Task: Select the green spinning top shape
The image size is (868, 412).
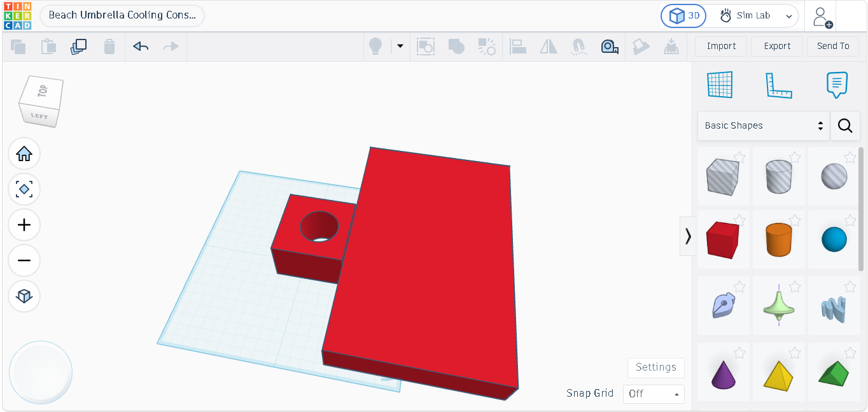Action: 778,306
